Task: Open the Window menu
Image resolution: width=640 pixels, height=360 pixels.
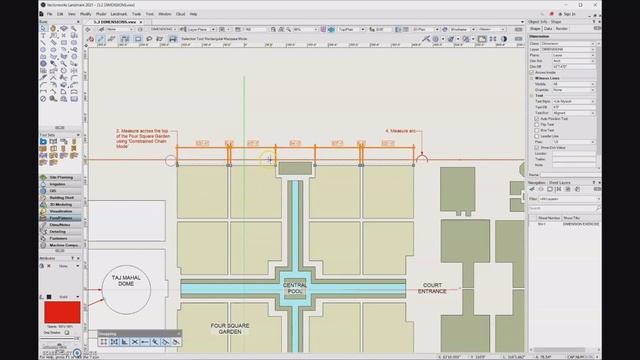Action: coord(165,14)
